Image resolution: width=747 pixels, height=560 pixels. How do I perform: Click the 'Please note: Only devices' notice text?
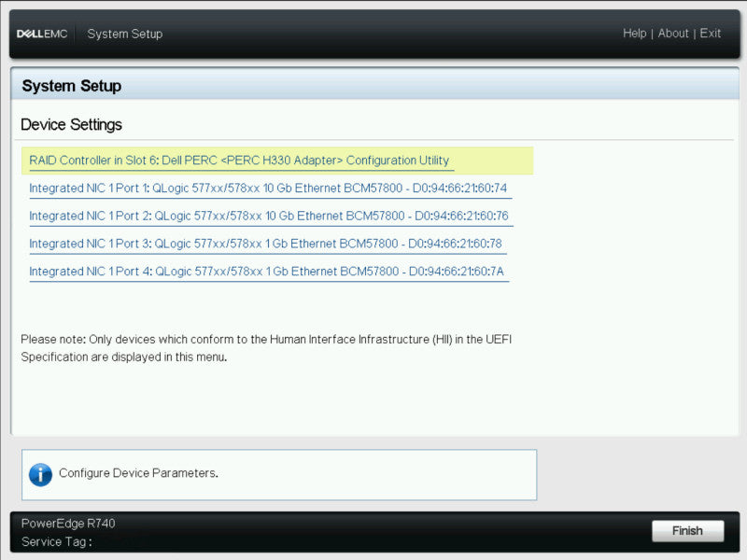click(x=266, y=348)
